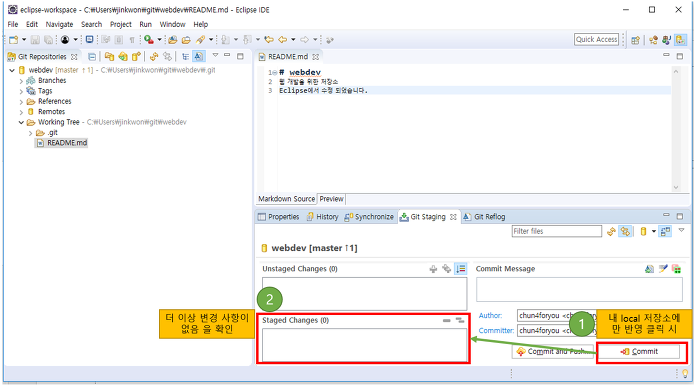Image resolution: width=694 pixels, height=385 pixels.
Task: Open the Navigate menu
Action: pyautogui.click(x=59, y=24)
